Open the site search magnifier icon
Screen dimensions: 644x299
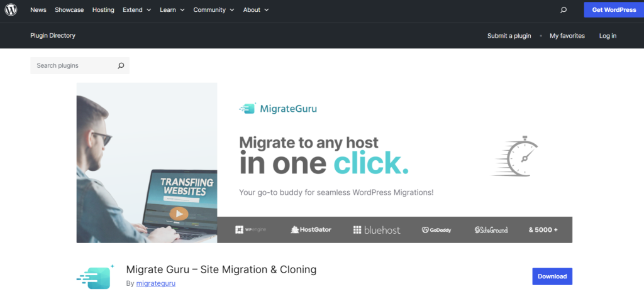pyautogui.click(x=563, y=10)
